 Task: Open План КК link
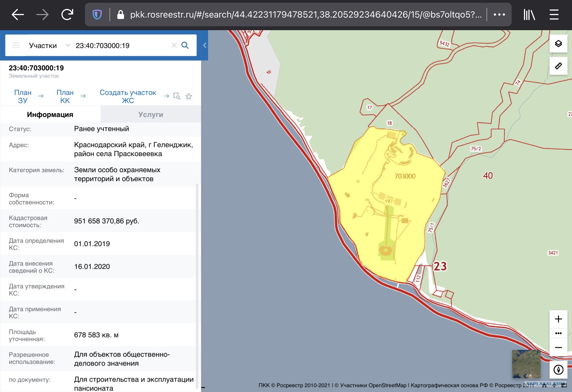click(x=65, y=96)
